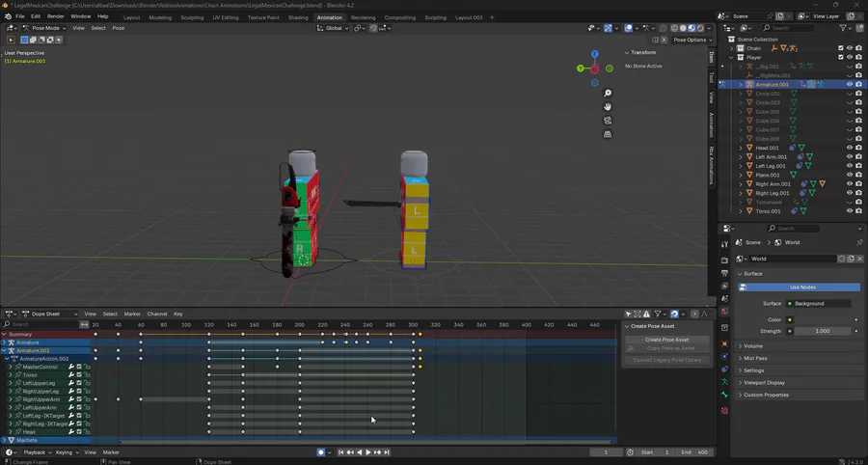868x465 pixels.
Task: Disable render camera icon for Plane.001
Action: pos(859,175)
